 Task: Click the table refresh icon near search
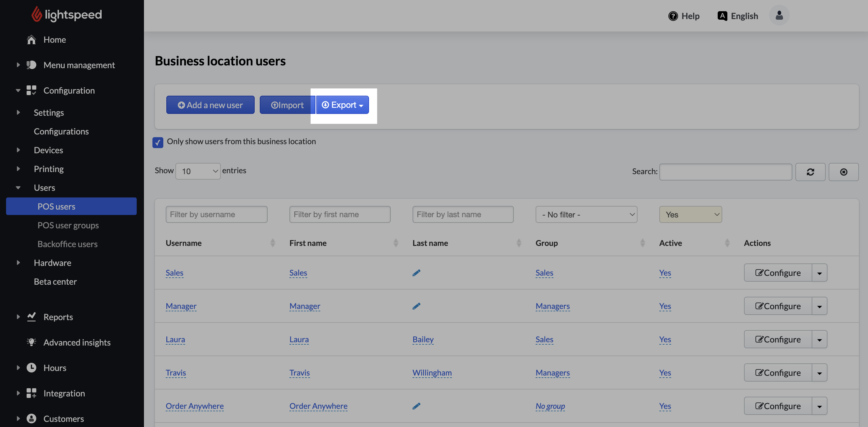click(x=810, y=172)
